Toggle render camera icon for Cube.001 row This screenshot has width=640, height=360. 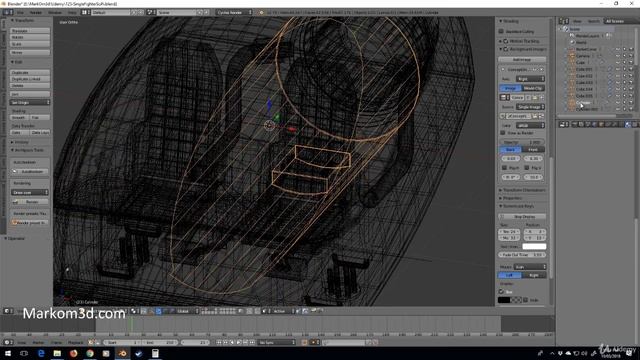point(631,69)
